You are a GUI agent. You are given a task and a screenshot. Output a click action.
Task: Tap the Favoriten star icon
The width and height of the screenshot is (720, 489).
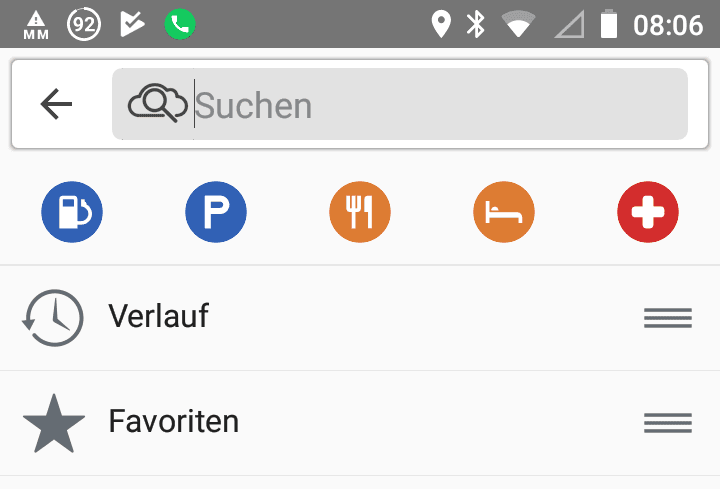(x=54, y=423)
